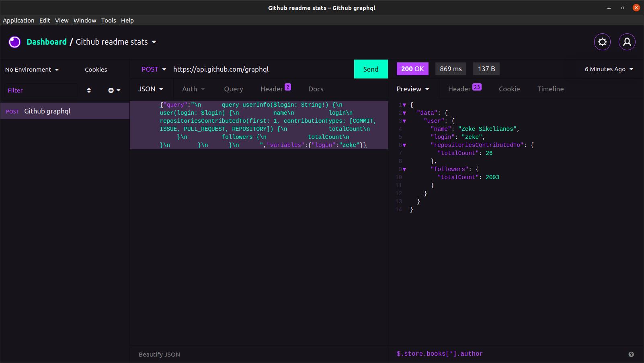Screen dimensions: 644x363
Task: Click the help question mark near response filter
Action: (x=631, y=354)
